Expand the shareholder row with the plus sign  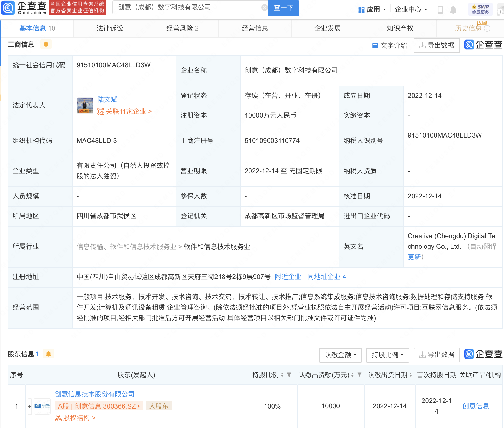click(29, 406)
